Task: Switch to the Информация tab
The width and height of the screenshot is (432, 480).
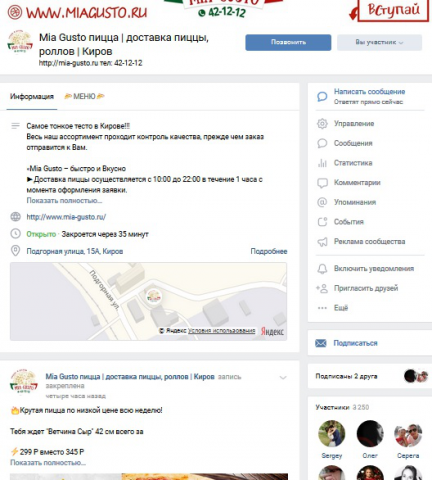Action: [x=32, y=97]
